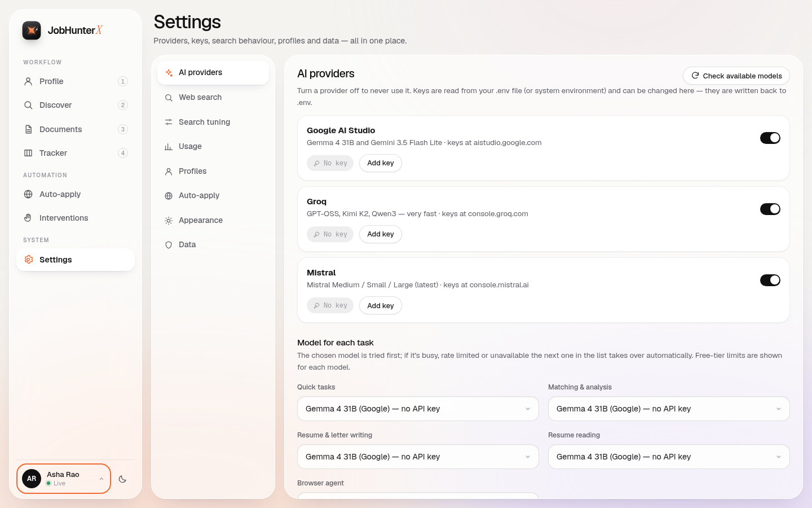The width and height of the screenshot is (812, 508).
Task: Switch to dark mode with moon icon
Action: (x=122, y=479)
